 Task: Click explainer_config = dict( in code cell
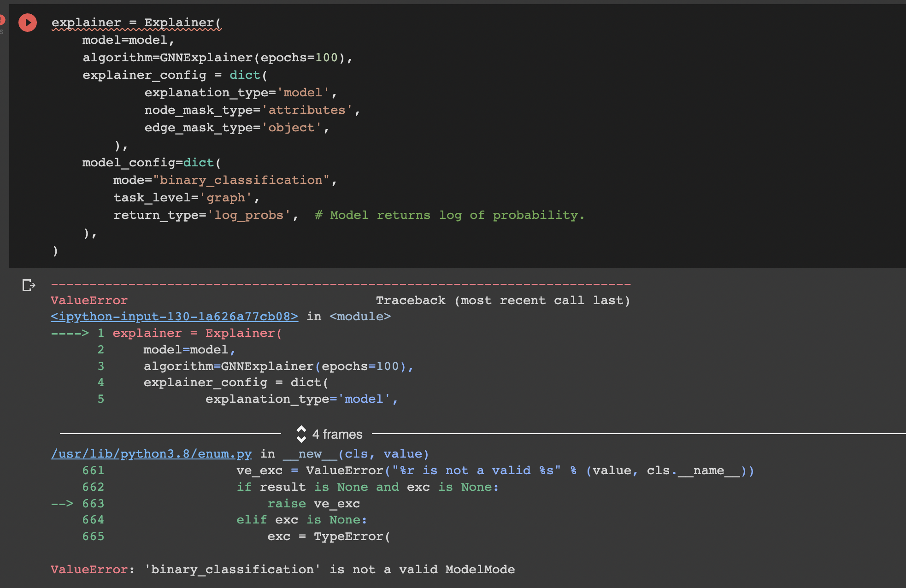pyautogui.click(x=175, y=75)
